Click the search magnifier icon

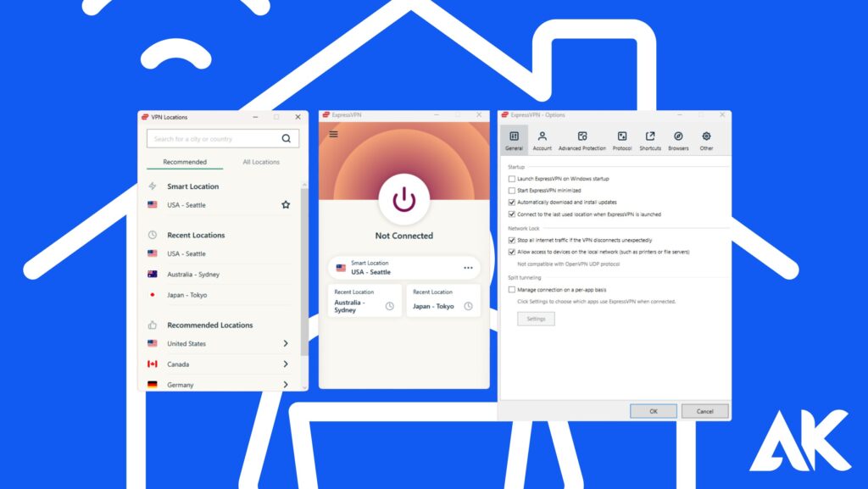click(287, 139)
